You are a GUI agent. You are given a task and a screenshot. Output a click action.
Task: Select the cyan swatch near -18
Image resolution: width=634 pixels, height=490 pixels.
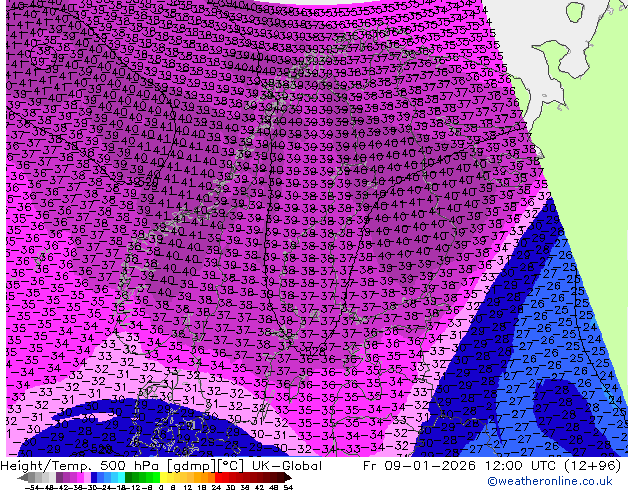coord(118,478)
